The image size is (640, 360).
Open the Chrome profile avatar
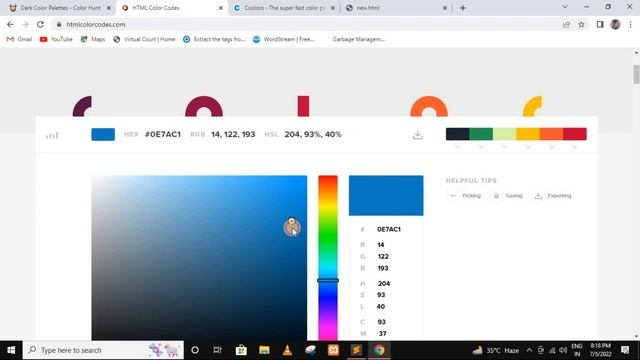[x=615, y=24]
